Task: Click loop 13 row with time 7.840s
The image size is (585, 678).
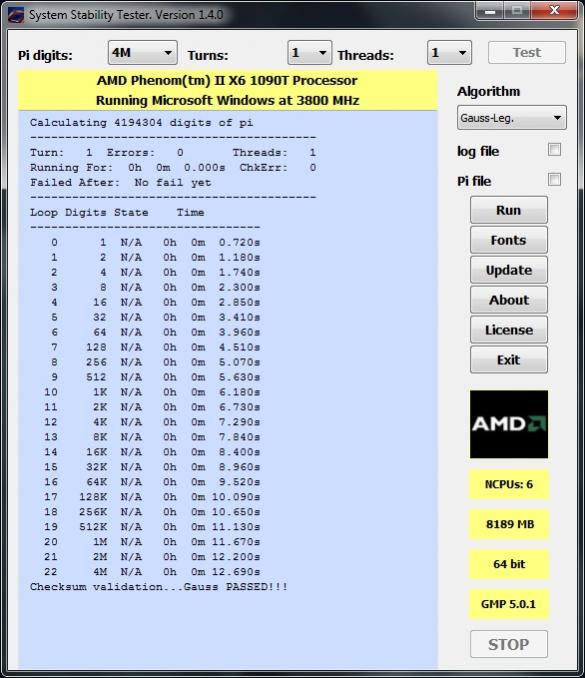Action: [152, 437]
